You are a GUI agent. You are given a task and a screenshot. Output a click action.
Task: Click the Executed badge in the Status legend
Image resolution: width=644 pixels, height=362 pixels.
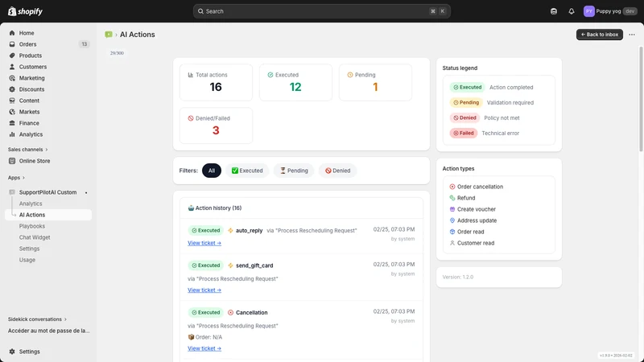click(467, 88)
